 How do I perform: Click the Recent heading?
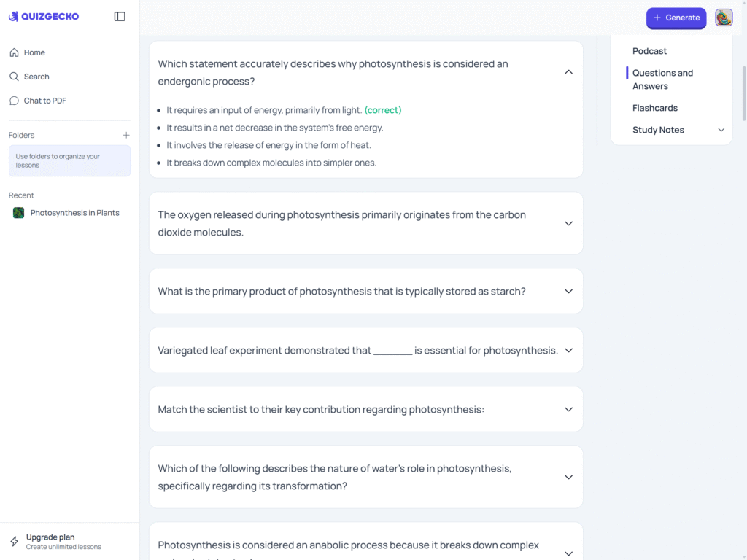tap(21, 195)
